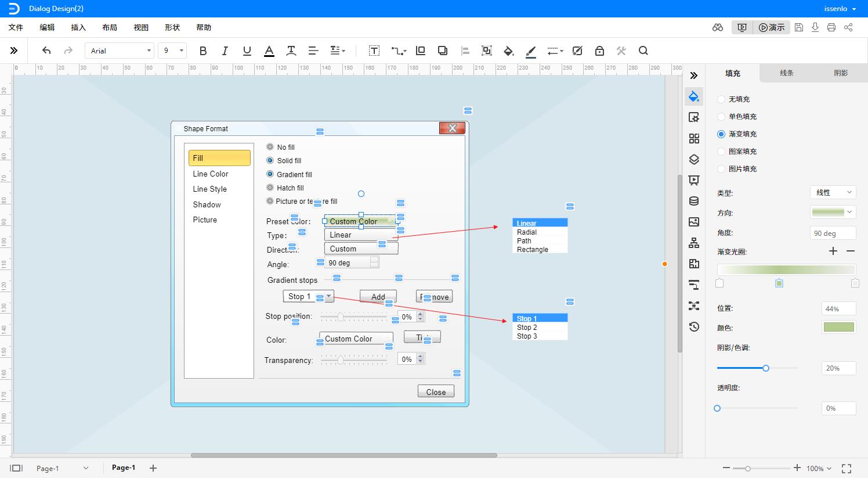Select the text box tool
The width and height of the screenshot is (868, 478).
(374, 51)
